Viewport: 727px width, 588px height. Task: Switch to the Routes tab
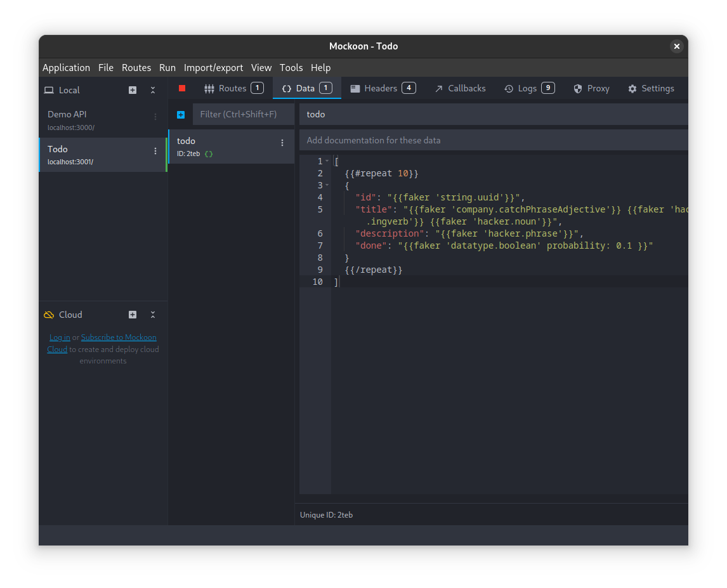pos(234,88)
